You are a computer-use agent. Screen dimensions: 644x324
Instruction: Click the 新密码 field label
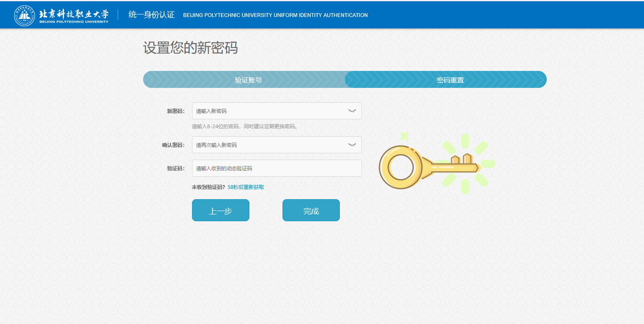tap(175, 111)
